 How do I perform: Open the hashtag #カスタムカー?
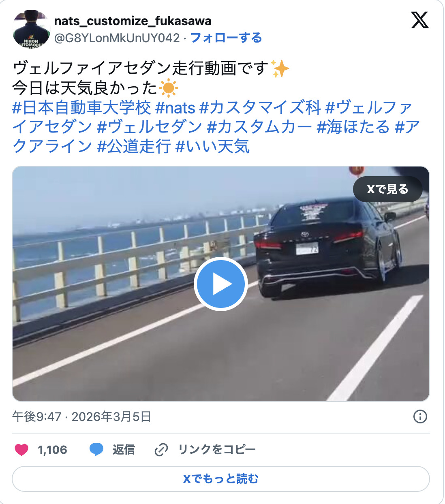click(259, 127)
